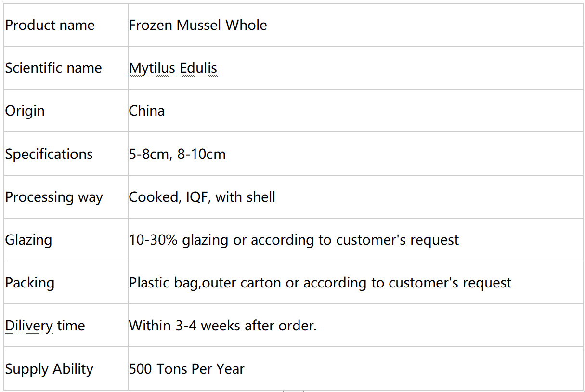Click the misspelled word 'Dilivery'
The width and height of the screenshot is (585, 392).
point(29,326)
